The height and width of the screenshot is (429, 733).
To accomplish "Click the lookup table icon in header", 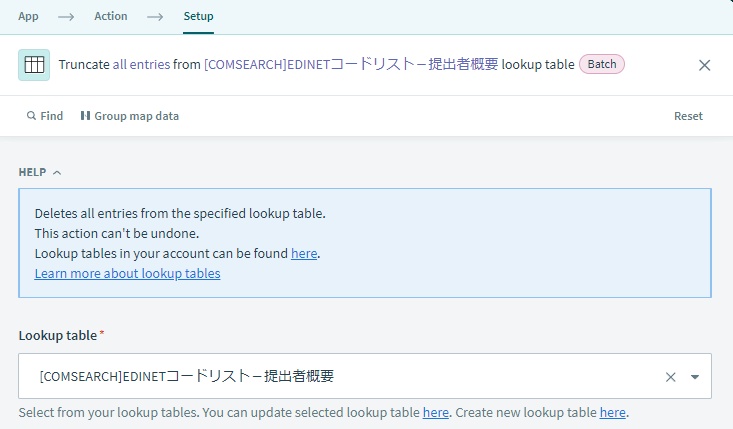I will point(34,65).
